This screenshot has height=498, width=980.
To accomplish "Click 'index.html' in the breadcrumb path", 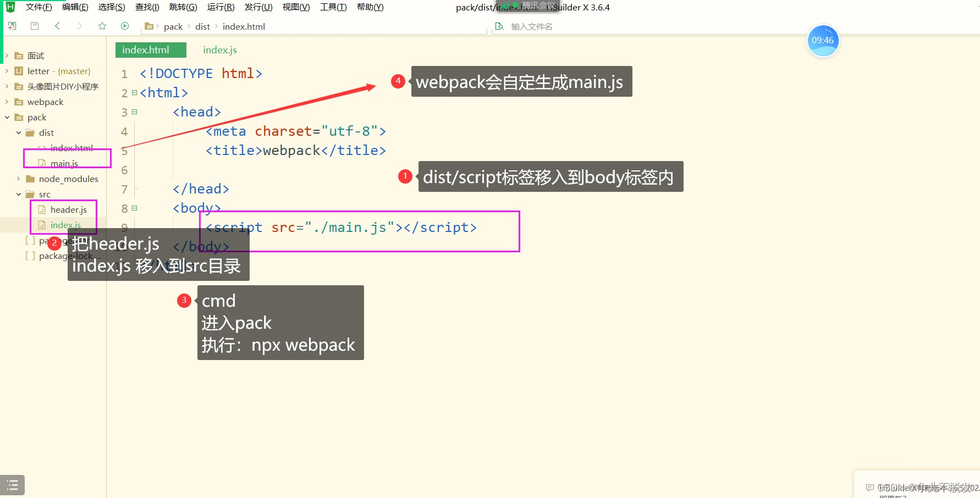I will pos(244,26).
